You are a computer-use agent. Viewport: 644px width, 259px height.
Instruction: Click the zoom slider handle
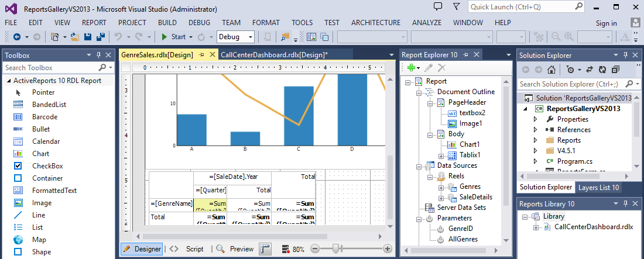tap(336, 249)
